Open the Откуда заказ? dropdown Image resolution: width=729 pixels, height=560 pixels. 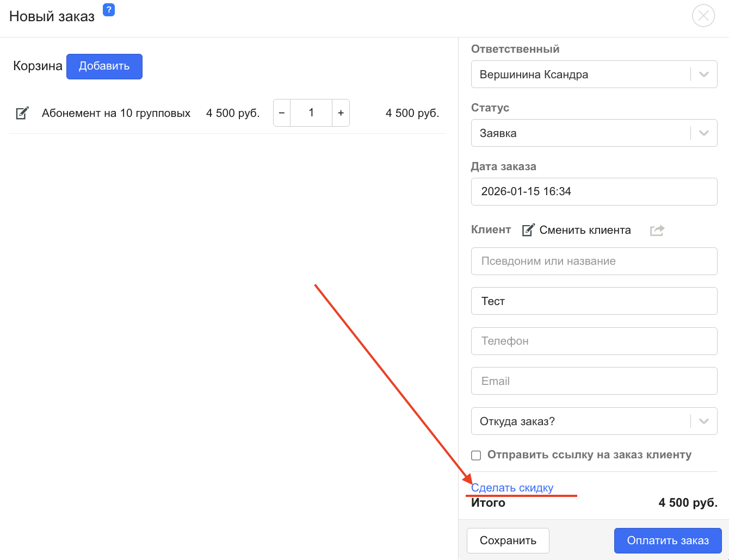pyautogui.click(x=703, y=421)
